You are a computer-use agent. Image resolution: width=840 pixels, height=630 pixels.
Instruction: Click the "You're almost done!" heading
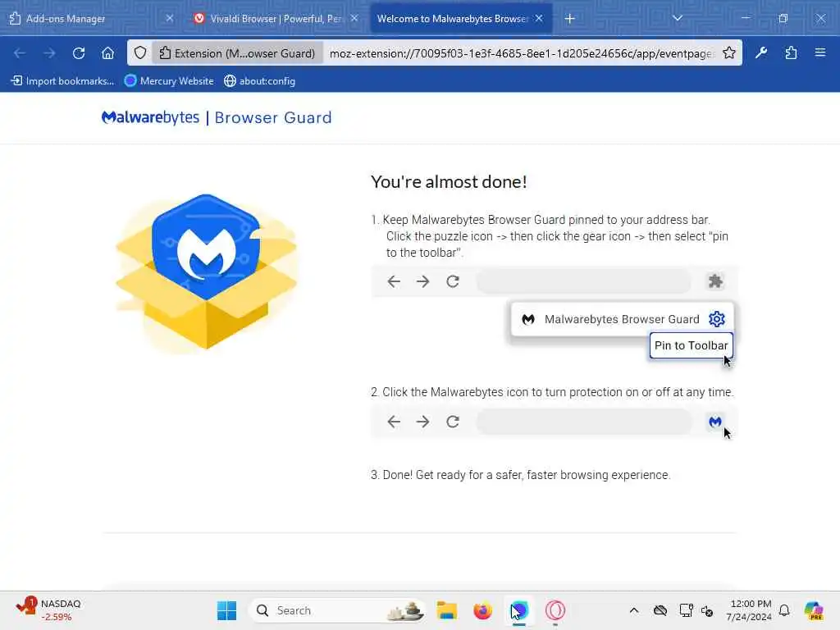tap(449, 181)
